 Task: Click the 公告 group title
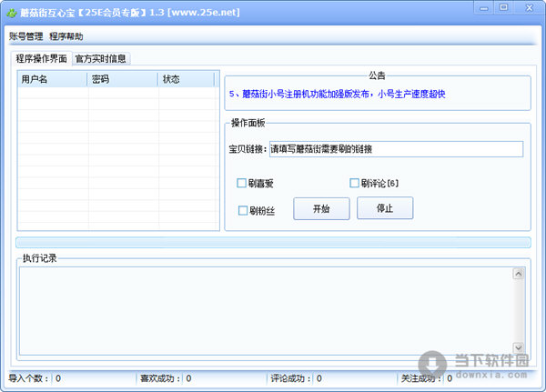(x=377, y=75)
